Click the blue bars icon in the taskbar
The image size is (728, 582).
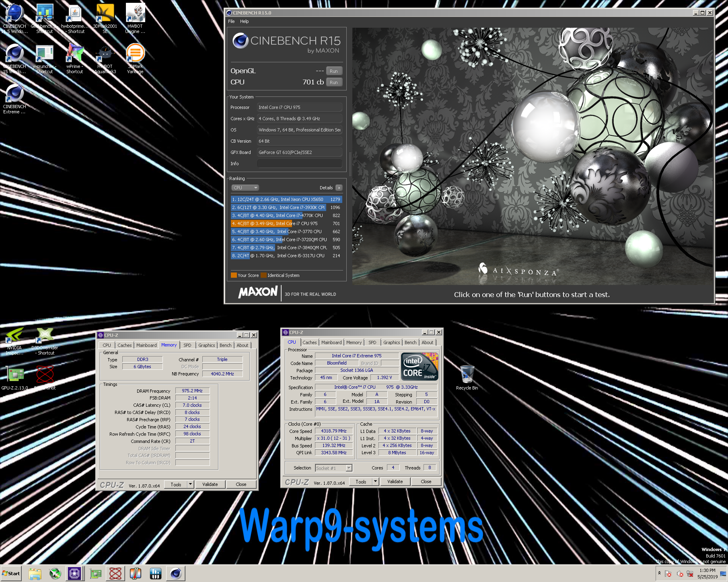coord(156,574)
